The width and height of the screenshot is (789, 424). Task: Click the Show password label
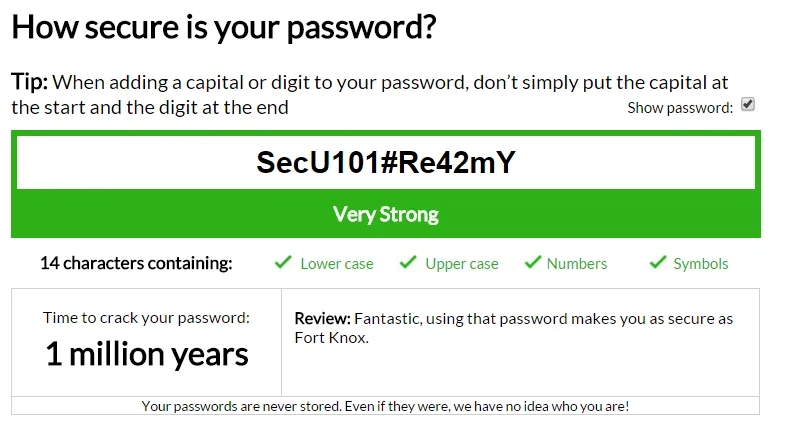coord(680,108)
